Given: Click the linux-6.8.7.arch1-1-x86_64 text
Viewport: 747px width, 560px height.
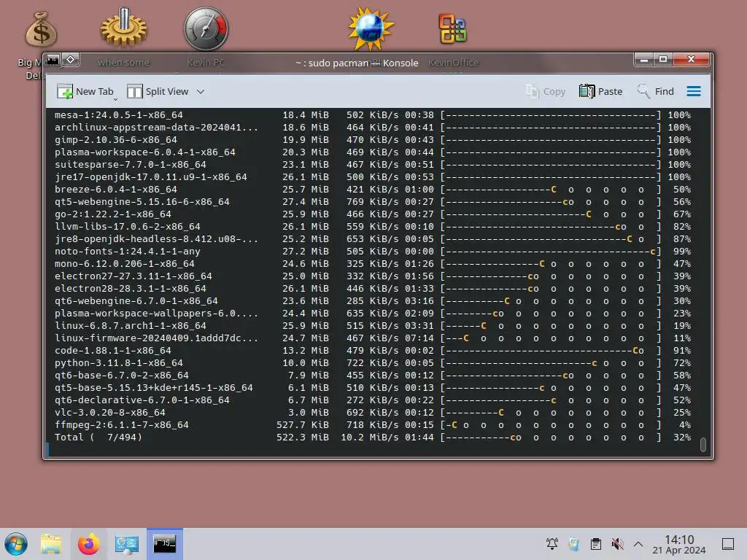Looking at the screenshot, I should pyautogui.click(x=131, y=325).
